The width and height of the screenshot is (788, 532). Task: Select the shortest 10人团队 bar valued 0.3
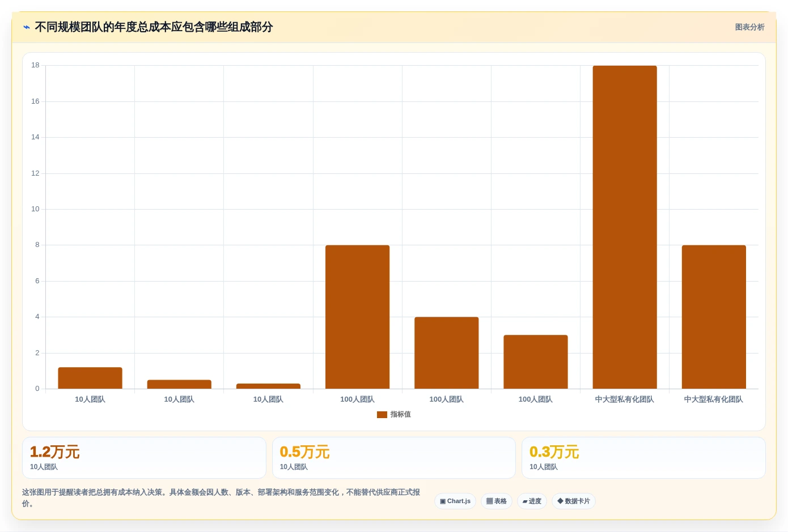coord(268,386)
